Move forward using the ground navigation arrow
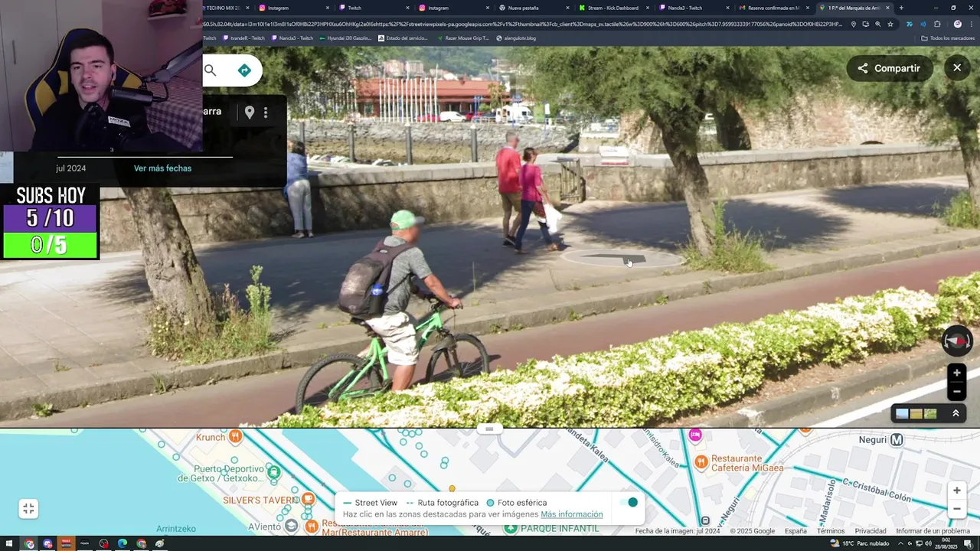 (x=622, y=259)
